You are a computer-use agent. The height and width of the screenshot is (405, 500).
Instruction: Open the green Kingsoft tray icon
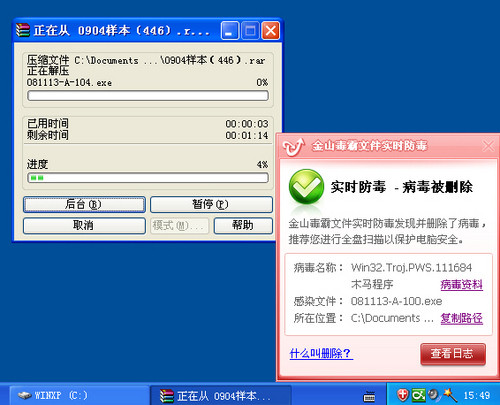coord(418,395)
